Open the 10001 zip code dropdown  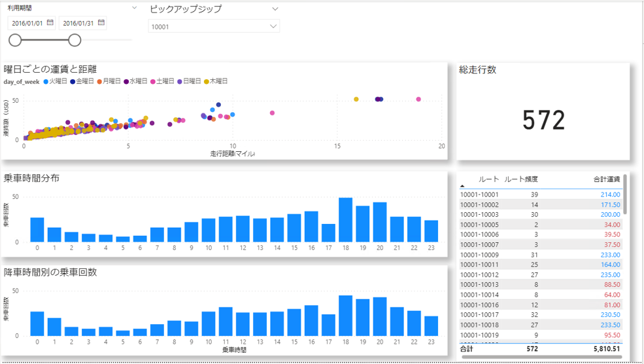pyautogui.click(x=214, y=26)
